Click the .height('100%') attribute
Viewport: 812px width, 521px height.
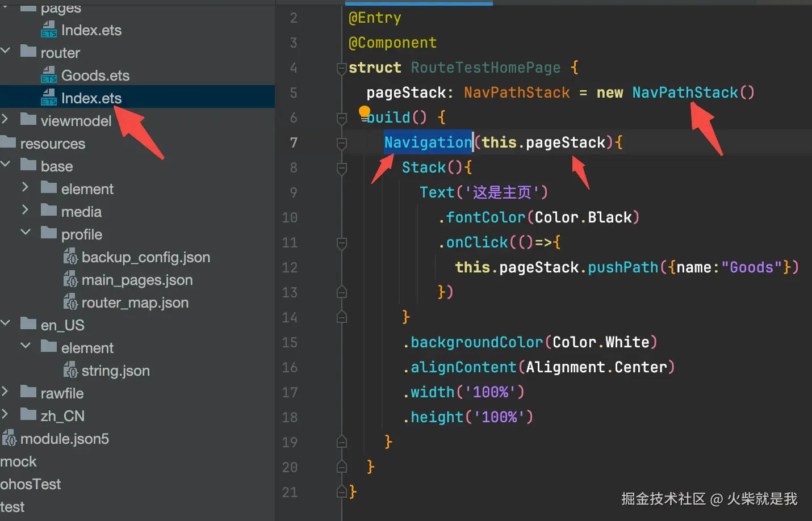click(468, 417)
